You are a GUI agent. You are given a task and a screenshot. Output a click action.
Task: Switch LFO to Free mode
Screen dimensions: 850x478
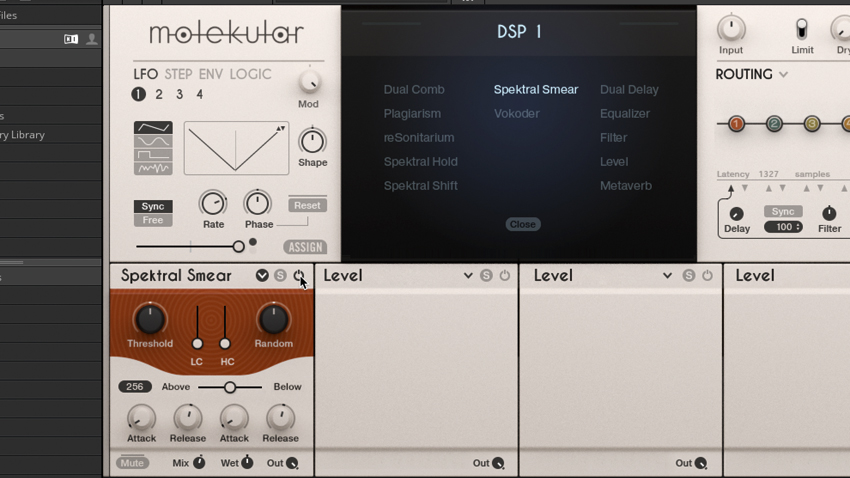pyautogui.click(x=153, y=220)
